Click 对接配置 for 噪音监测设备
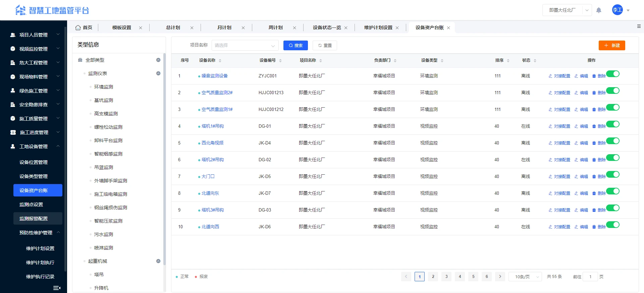 pos(559,76)
